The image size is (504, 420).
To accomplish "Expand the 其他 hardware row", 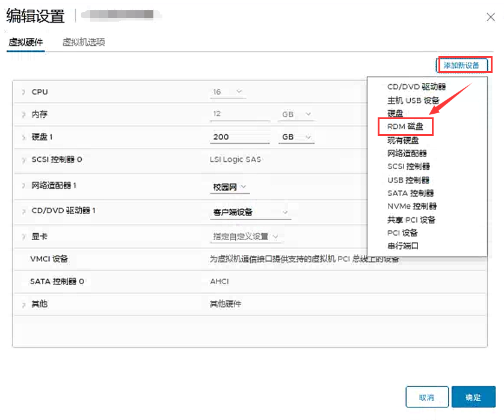I will point(23,304).
